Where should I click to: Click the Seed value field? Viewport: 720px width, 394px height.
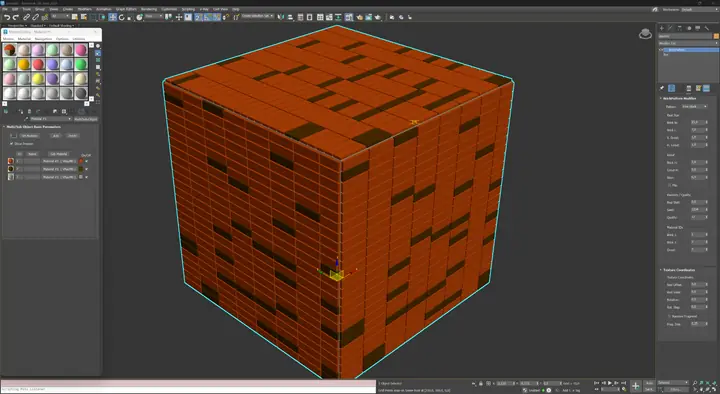tap(697, 209)
